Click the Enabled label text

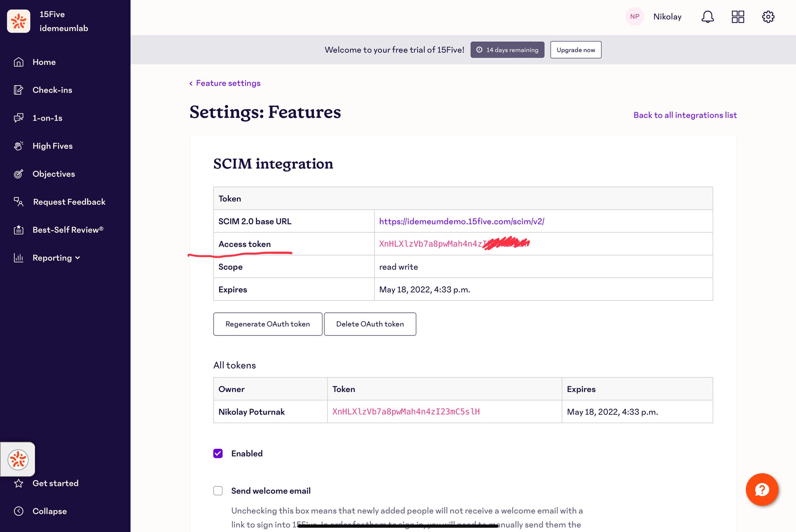[247, 454]
